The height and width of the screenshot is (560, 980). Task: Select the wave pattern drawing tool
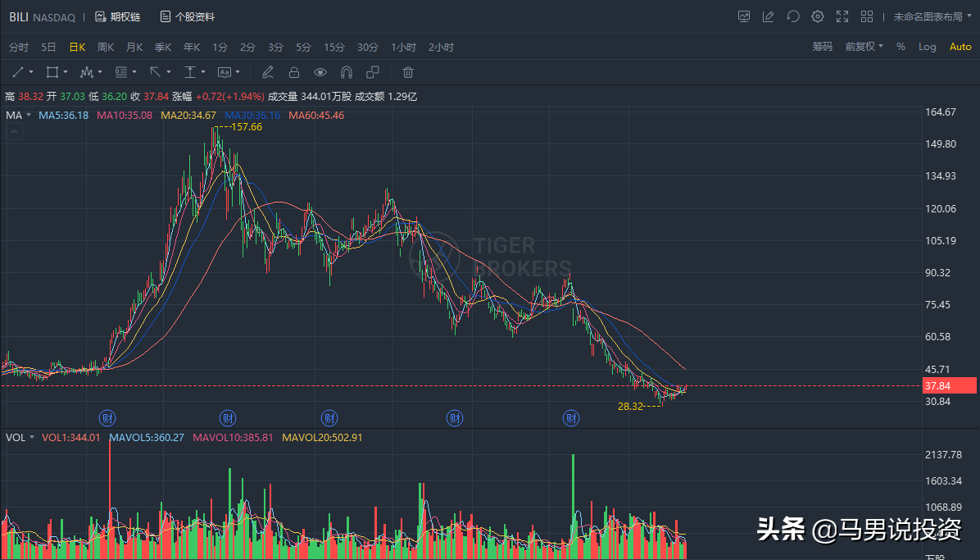pos(86,73)
